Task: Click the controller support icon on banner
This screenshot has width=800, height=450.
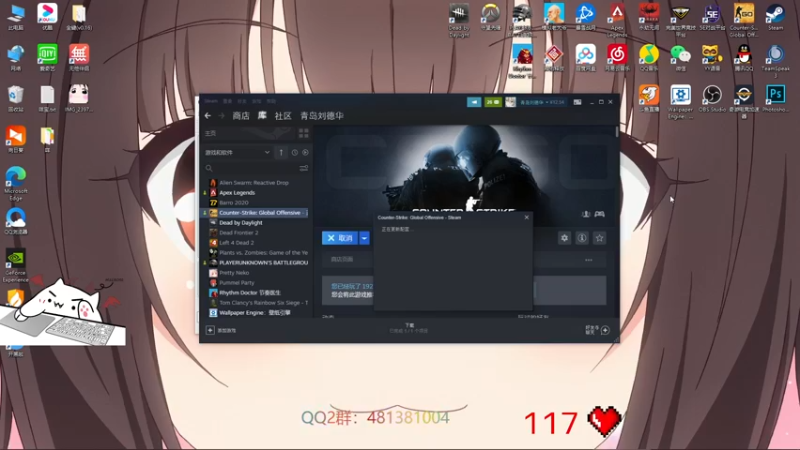Action: coord(599,214)
